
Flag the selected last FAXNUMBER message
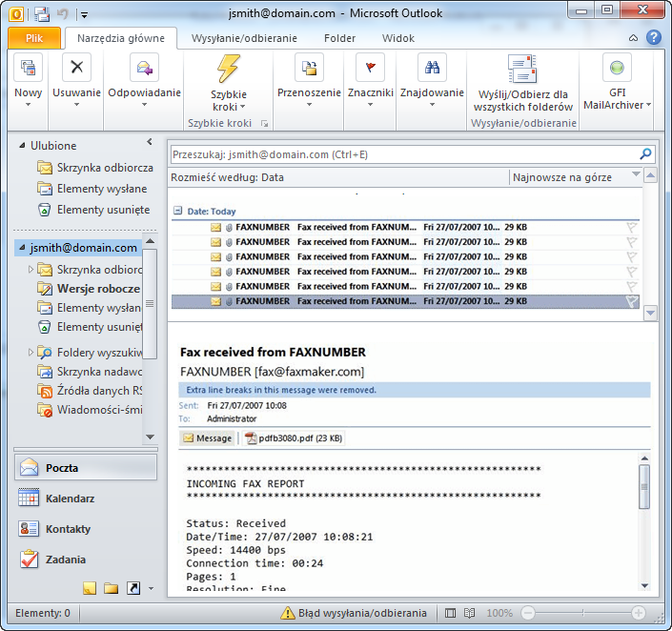point(632,301)
